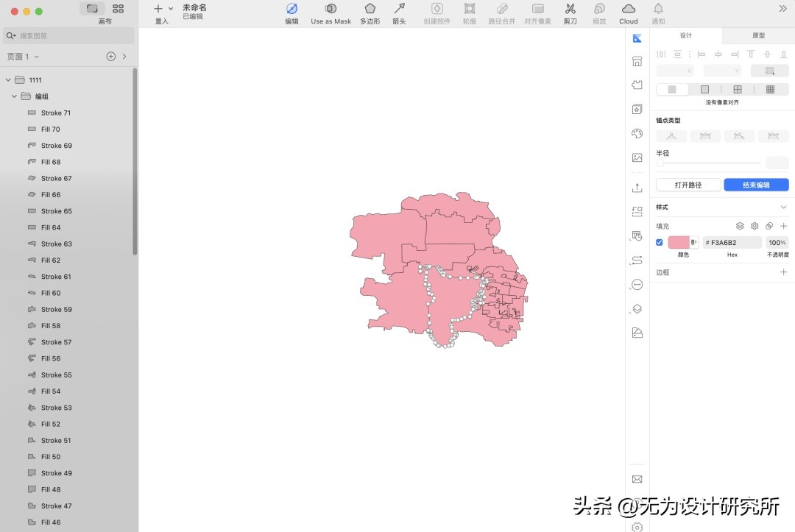Click the 打开路径 button
The image size is (795, 532).
(x=688, y=185)
